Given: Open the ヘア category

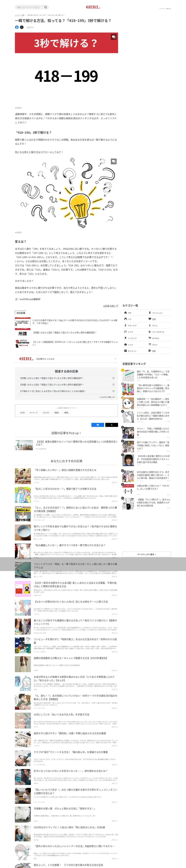Looking at the screenshot, I should tap(134, 319).
